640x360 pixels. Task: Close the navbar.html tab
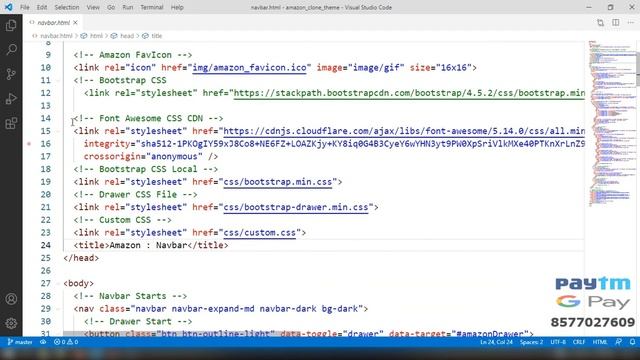75,22
